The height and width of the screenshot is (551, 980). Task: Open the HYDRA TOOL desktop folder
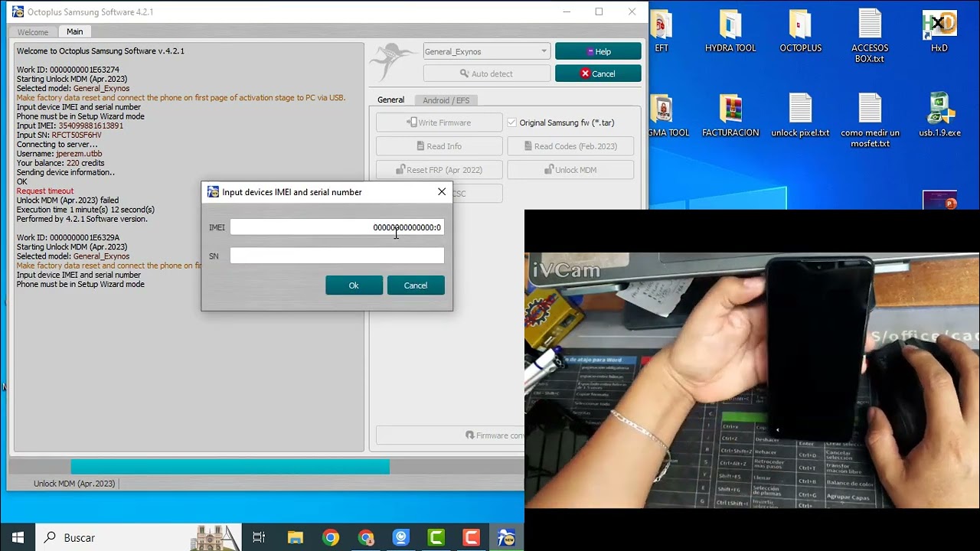click(730, 31)
